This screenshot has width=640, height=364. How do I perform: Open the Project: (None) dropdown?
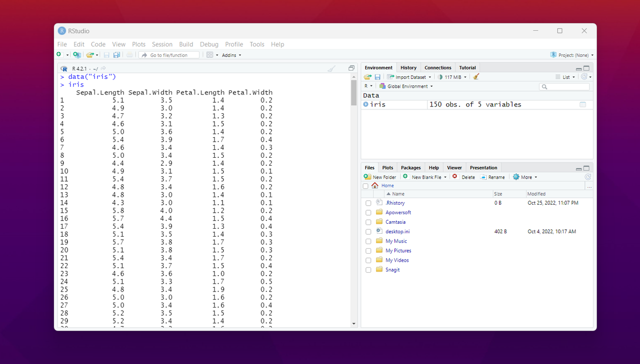[572, 55]
